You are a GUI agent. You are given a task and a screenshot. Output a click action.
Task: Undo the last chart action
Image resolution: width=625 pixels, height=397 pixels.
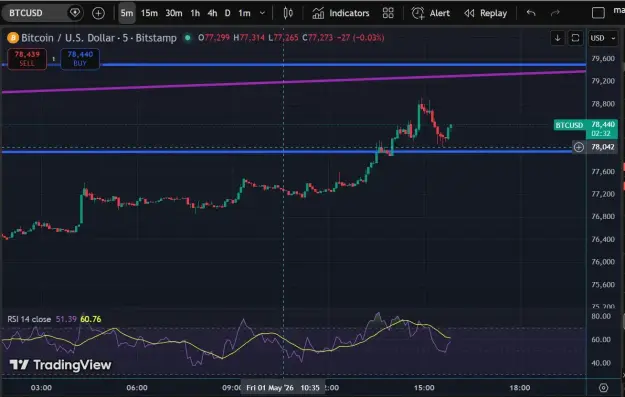(x=531, y=13)
